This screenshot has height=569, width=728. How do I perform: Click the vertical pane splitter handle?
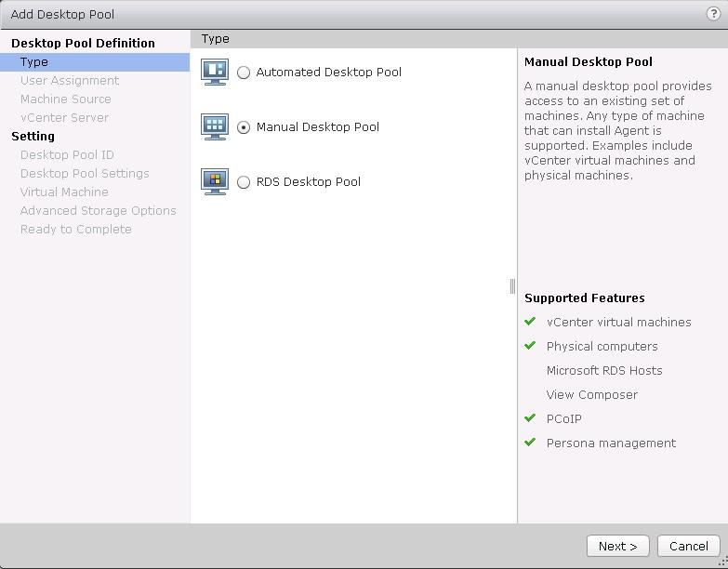512,286
